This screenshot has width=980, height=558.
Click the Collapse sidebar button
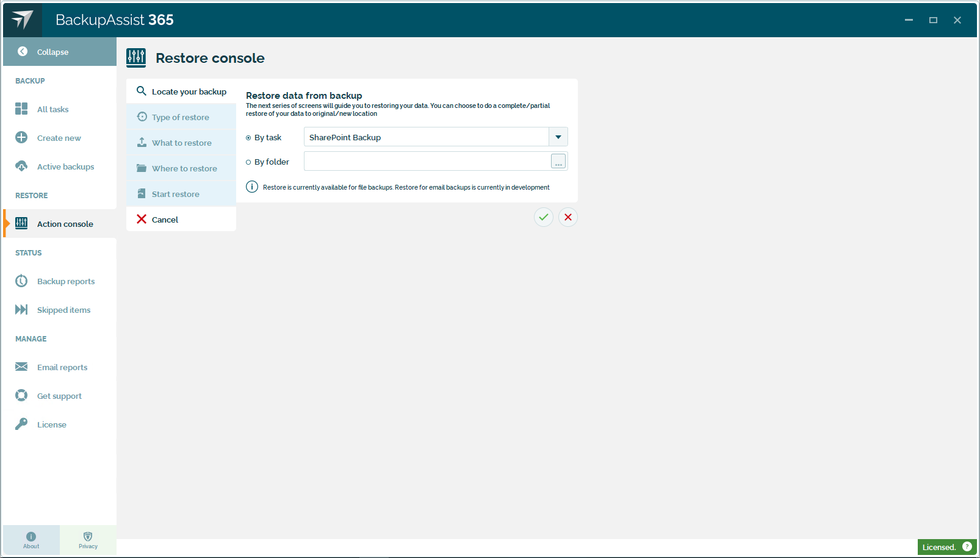[60, 52]
